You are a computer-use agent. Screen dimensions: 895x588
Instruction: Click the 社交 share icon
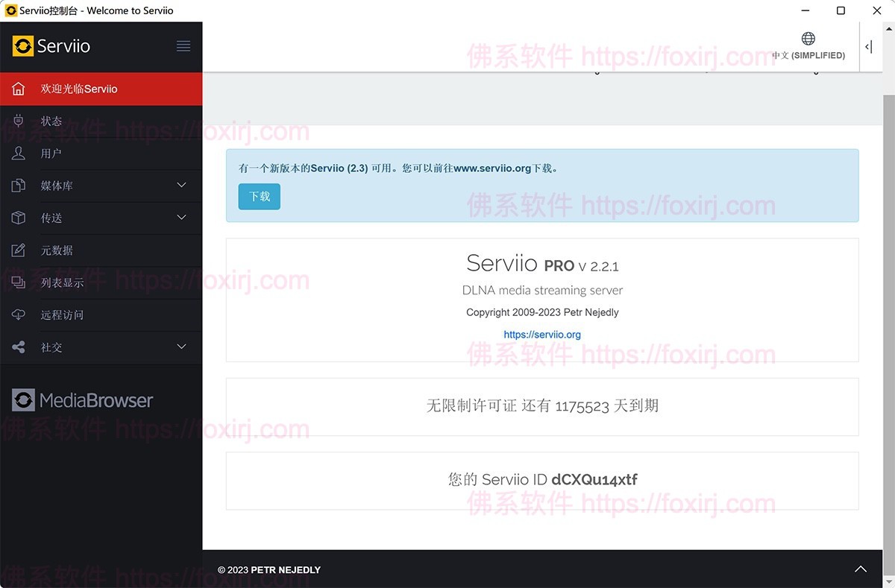pyautogui.click(x=18, y=347)
